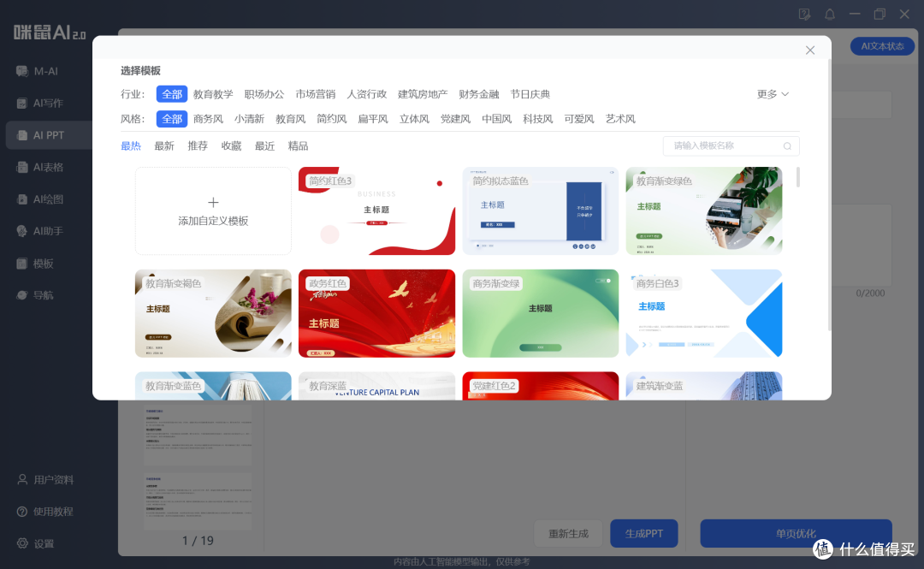Click the search magnifier icon in template box
This screenshot has width=924, height=569.
click(x=787, y=146)
